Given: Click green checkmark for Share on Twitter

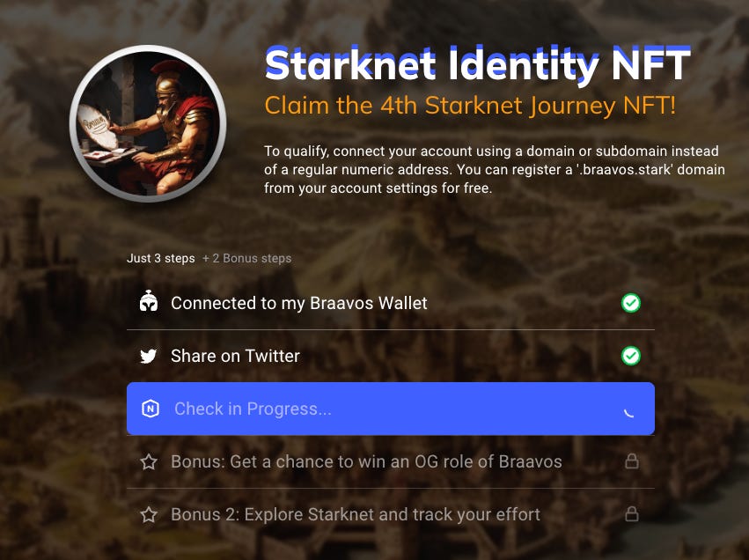Looking at the screenshot, I should (x=631, y=356).
